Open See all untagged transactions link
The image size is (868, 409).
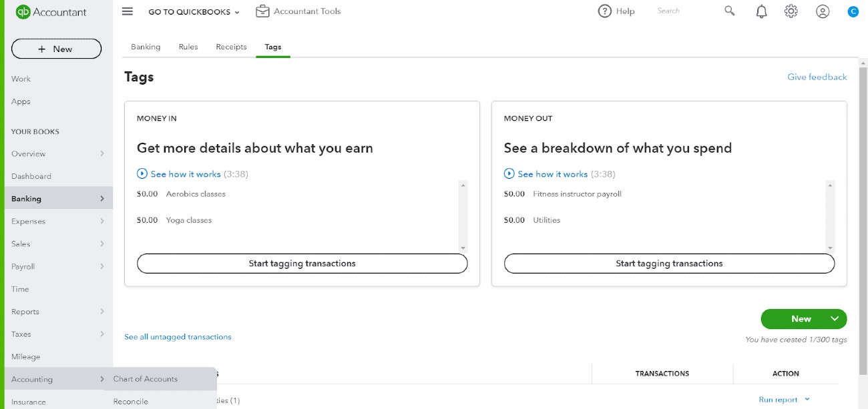click(x=178, y=337)
